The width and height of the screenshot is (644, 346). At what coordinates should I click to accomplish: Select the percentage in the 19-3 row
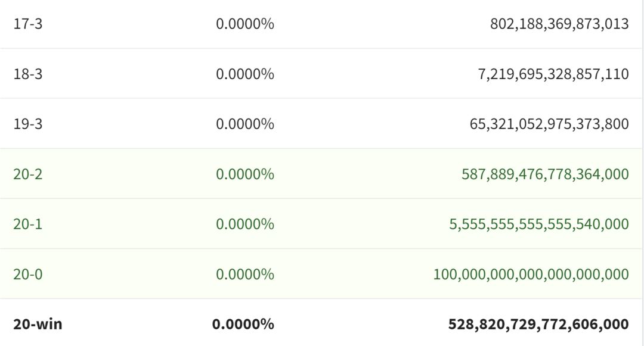tap(245, 124)
